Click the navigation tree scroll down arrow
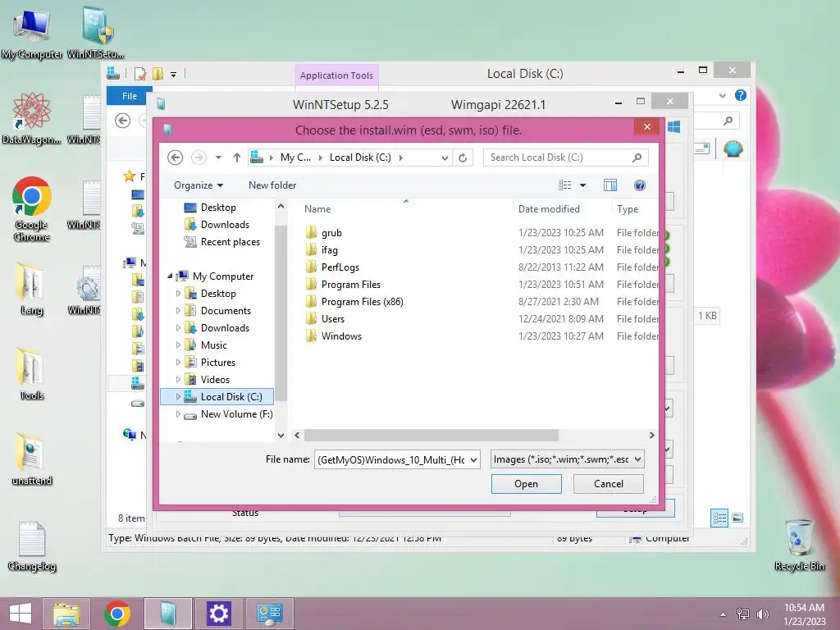 tap(281, 435)
